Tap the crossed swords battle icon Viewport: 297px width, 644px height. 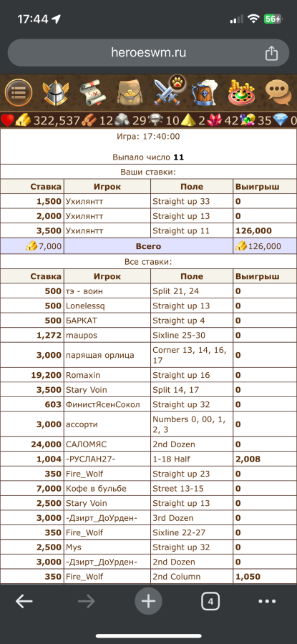click(x=168, y=91)
